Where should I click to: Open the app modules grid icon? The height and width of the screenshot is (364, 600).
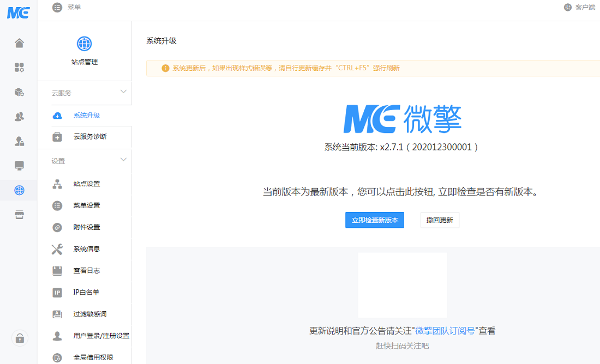coord(19,68)
